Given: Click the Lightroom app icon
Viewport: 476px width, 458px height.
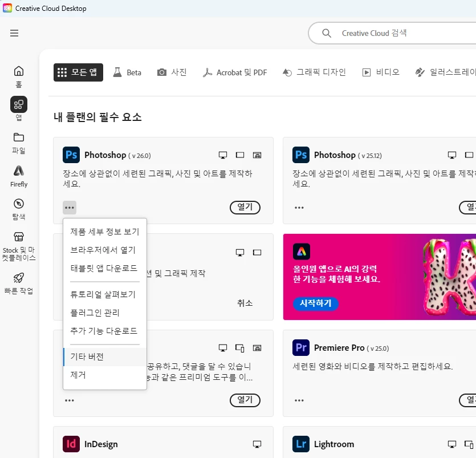Looking at the screenshot, I should coord(301,444).
